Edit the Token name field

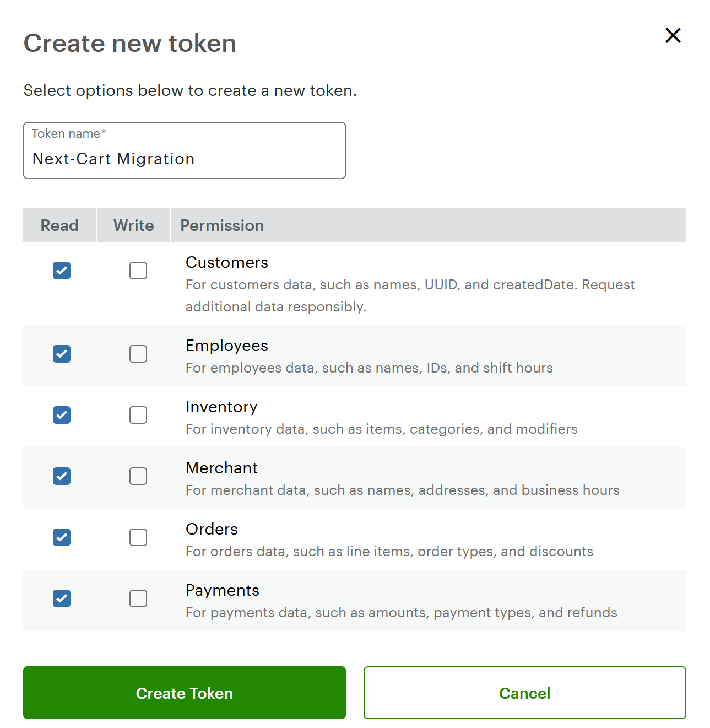pos(184,159)
